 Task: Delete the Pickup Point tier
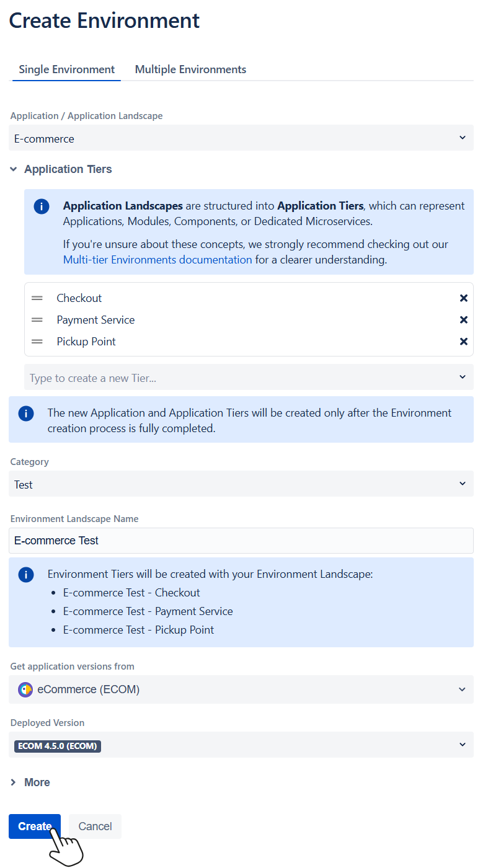pyautogui.click(x=463, y=342)
